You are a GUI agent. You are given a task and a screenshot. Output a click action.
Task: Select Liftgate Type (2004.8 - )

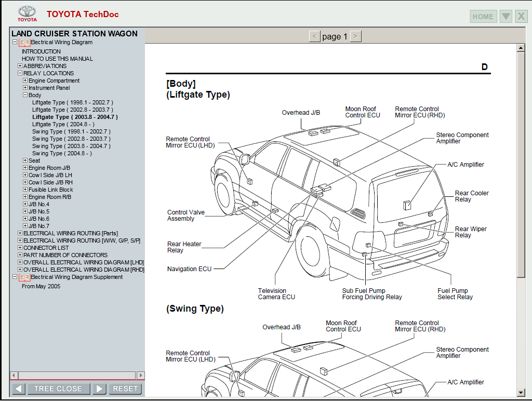63,125
